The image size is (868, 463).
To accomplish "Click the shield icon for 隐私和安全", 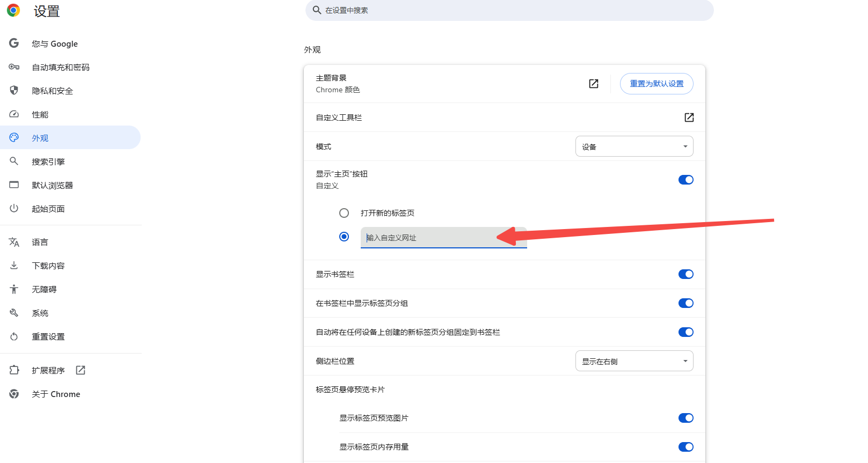I will click(x=14, y=90).
